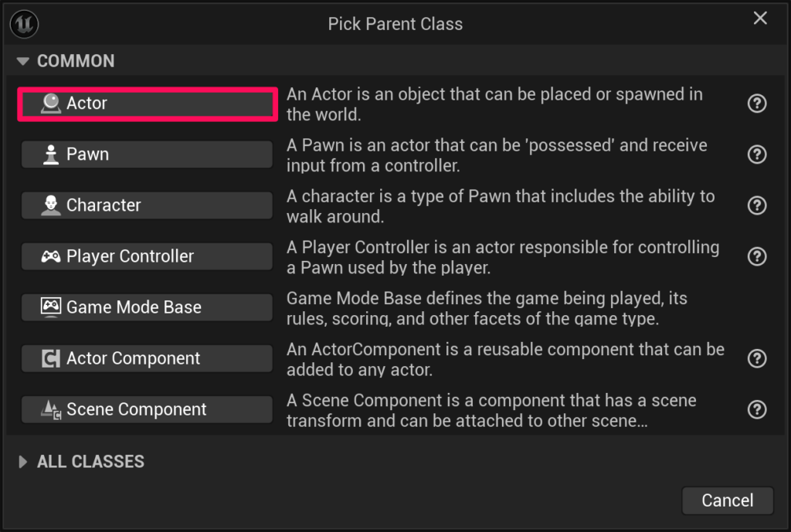Click the Player Controller help question mark
The image size is (791, 532).
(757, 256)
